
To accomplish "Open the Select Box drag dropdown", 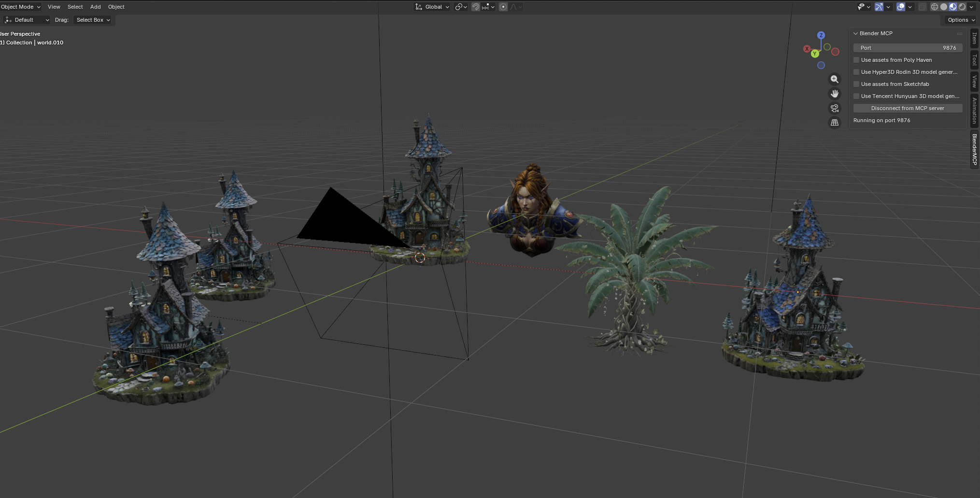I will coord(93,20).
